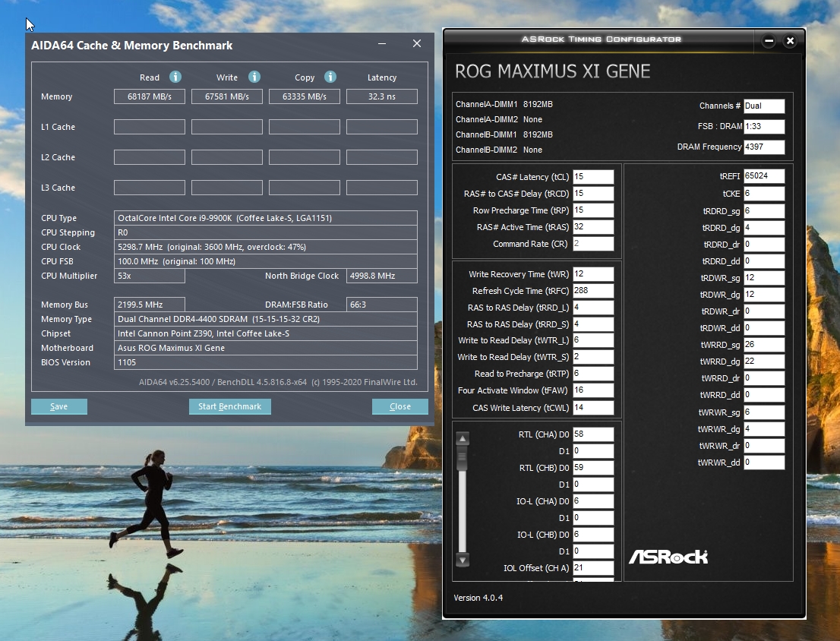Click the CAS Write Latency (tCWL) field

coord(593,408)
